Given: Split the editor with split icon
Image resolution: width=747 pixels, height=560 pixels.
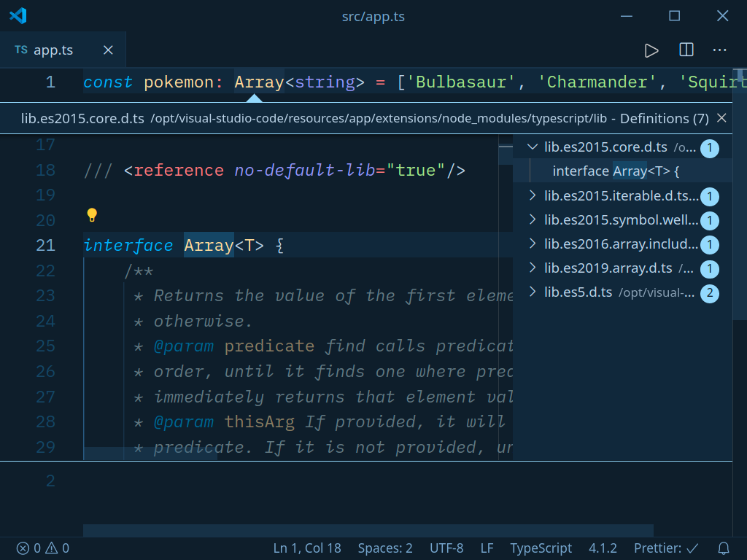Looking at the screenshot, I should coord(686,50).
